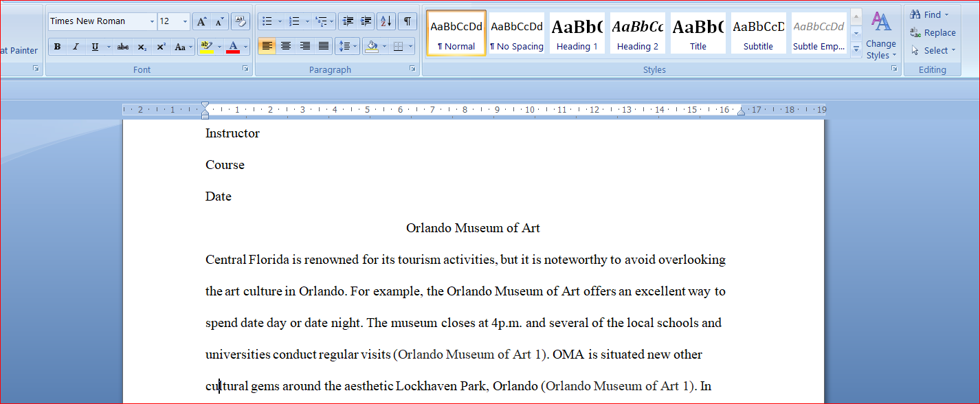
Task: Open the Borders dropdown arrow
Action: (411, 47)
